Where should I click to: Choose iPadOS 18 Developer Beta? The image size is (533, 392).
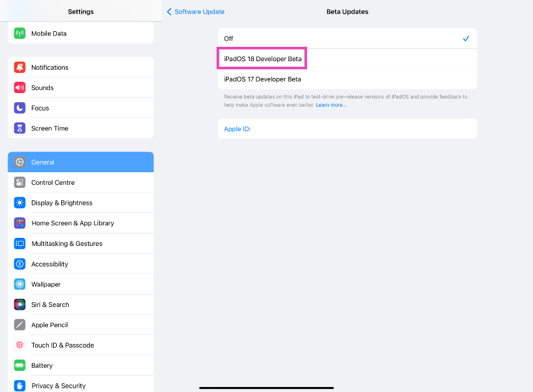263,59
